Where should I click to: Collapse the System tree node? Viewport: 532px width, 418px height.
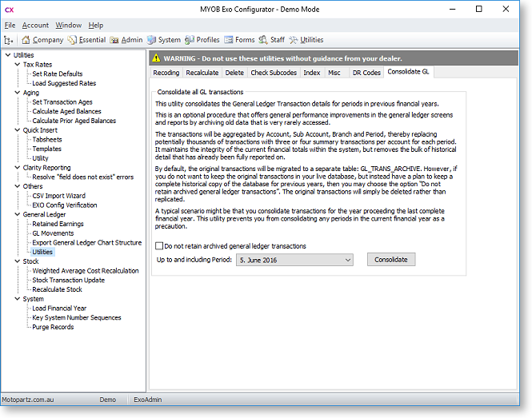click(x=18, y=299)
